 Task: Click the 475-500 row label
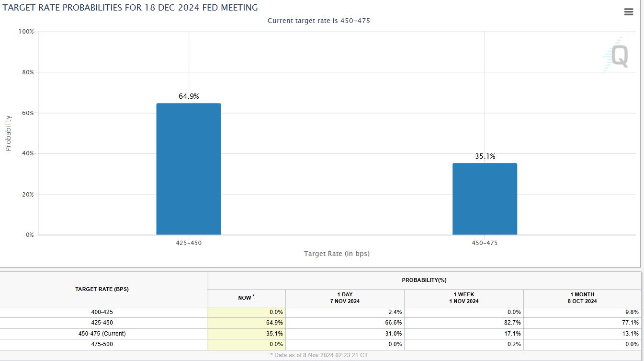102,344
